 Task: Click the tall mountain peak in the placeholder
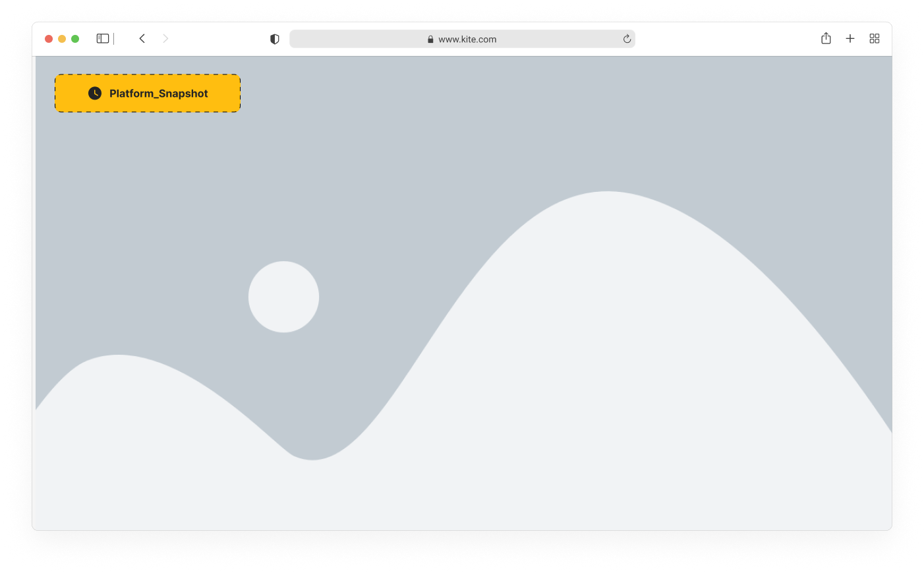pos(606,264)
